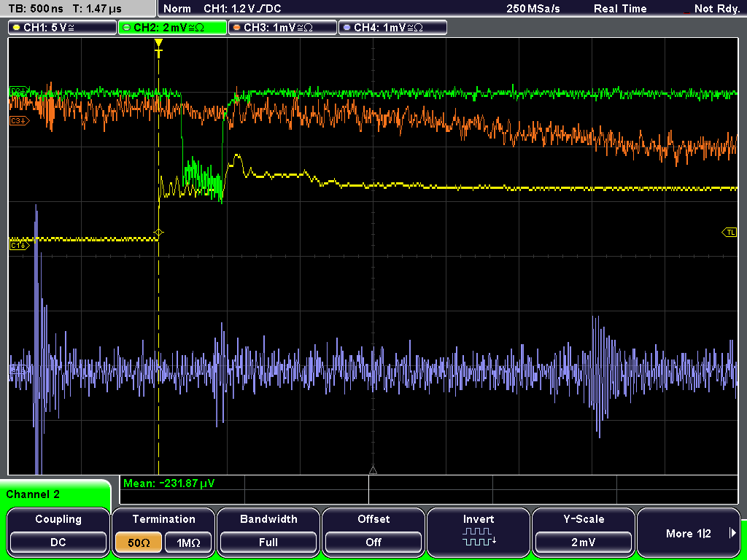This screenshot has height=560, width=747.
Task: Toggle the Offset Off setting
Action: (x=373, y=532)
